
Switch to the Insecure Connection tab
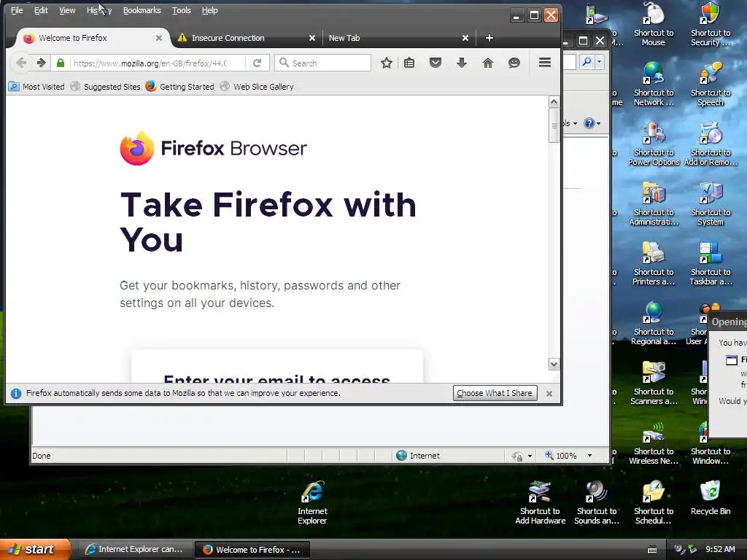[x=246, y=38]
